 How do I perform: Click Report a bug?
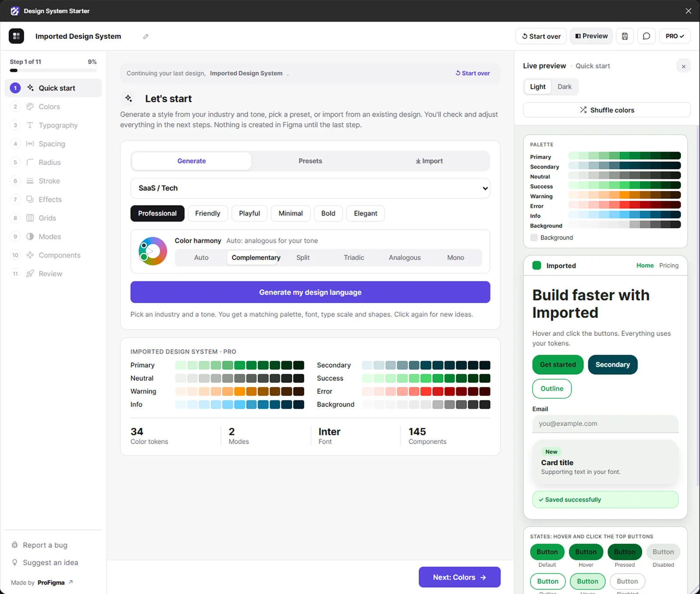click(39, 545)
